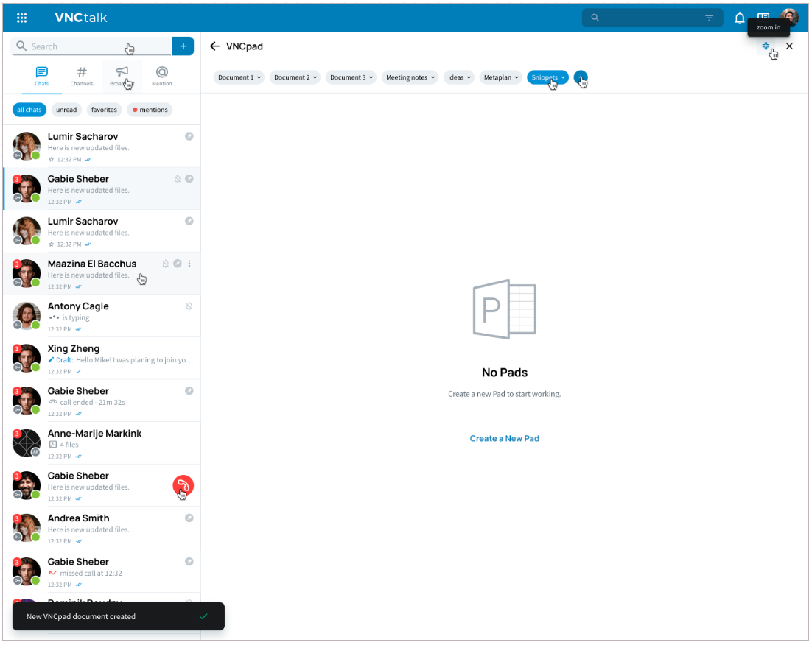This screenshot has width=812, height=645.
Task: Select the all chats filter button
Action: point(29,110)
